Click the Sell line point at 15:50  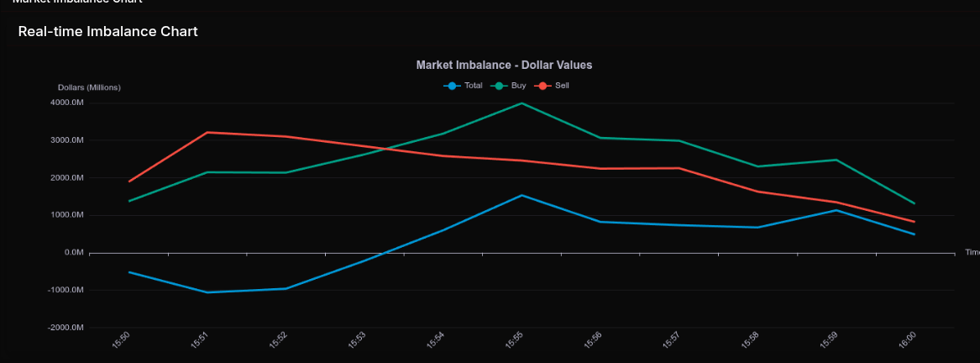coord(128,181)
